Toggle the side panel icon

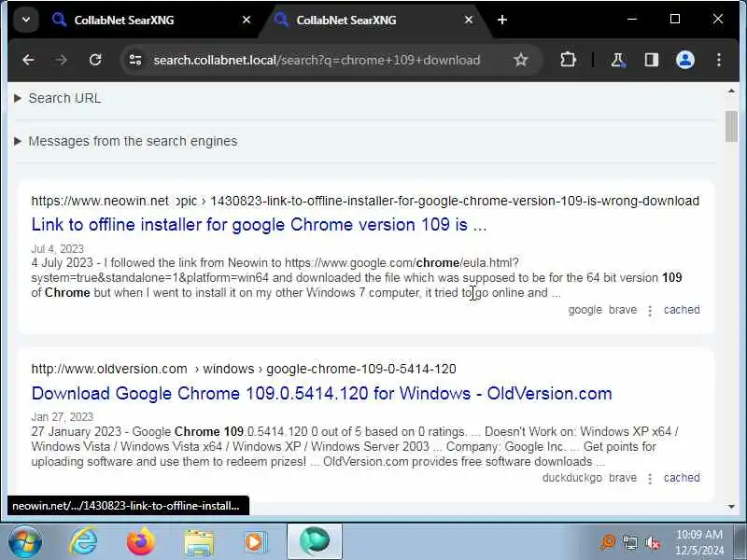[651, 60]
